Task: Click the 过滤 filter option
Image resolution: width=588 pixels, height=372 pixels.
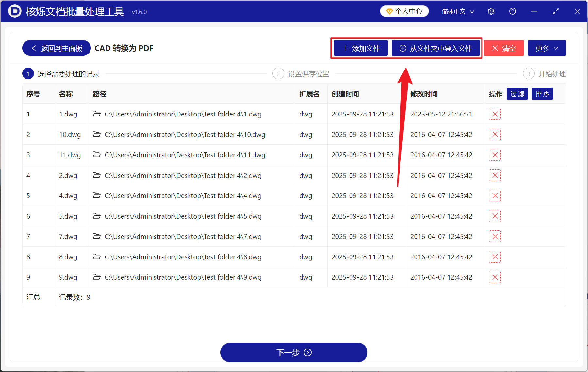Action: [517, 94]
